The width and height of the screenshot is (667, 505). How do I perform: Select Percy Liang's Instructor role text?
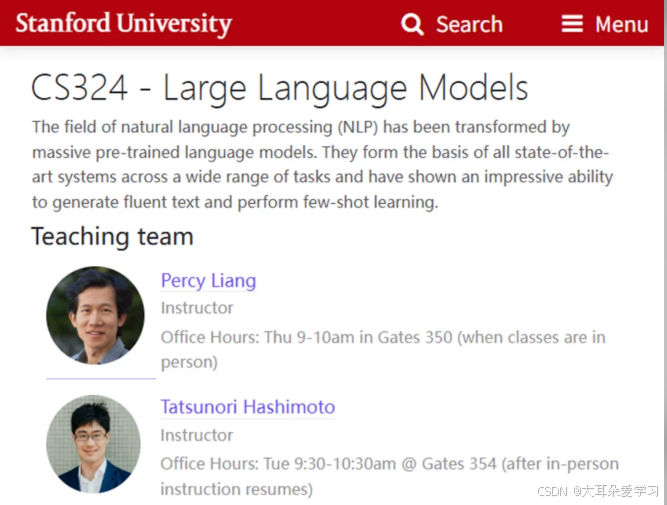click(197, 308)
